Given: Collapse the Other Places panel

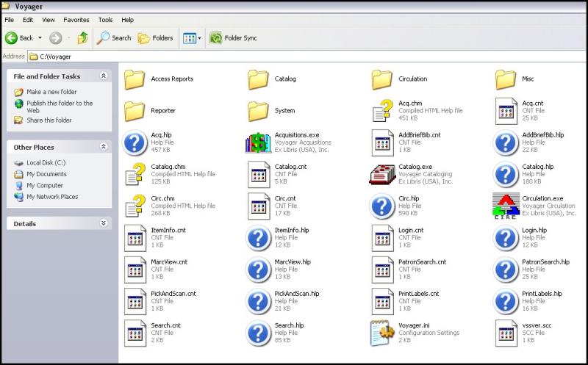Looking at the screenshot, I should 104,147.
